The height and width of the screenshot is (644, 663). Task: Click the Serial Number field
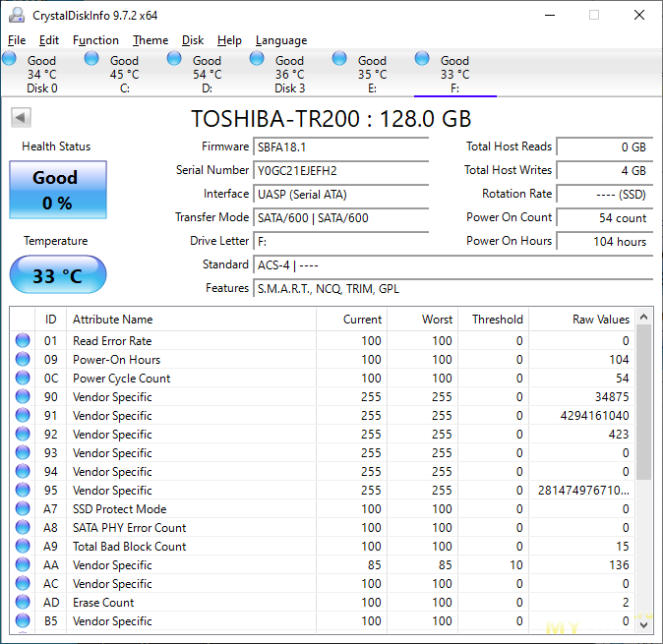pyautogui.click(x=341, y=170)
